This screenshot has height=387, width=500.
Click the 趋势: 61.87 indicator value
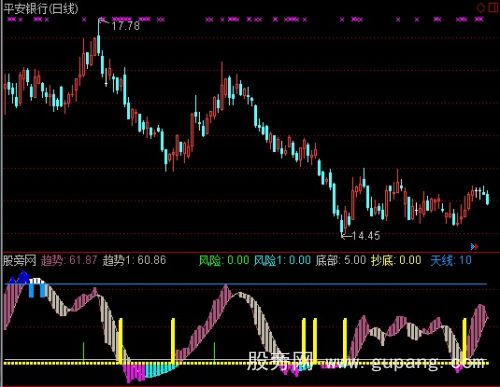click(x=69, y=260)
